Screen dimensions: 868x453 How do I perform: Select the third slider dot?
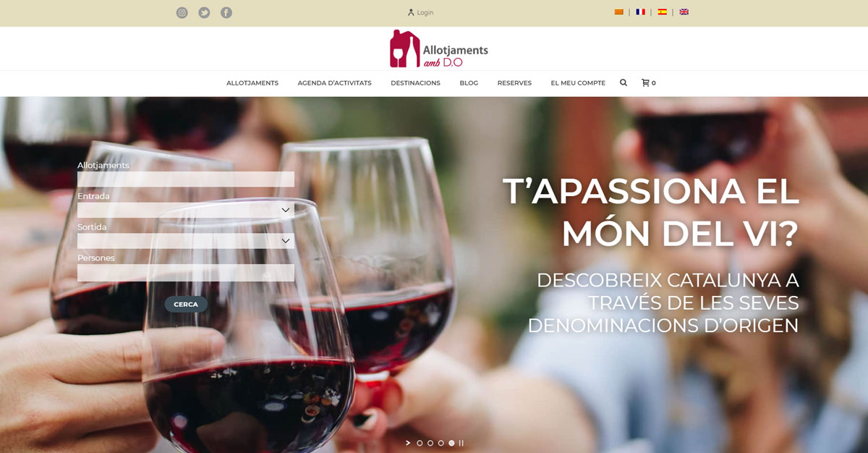tap(441, 443)
